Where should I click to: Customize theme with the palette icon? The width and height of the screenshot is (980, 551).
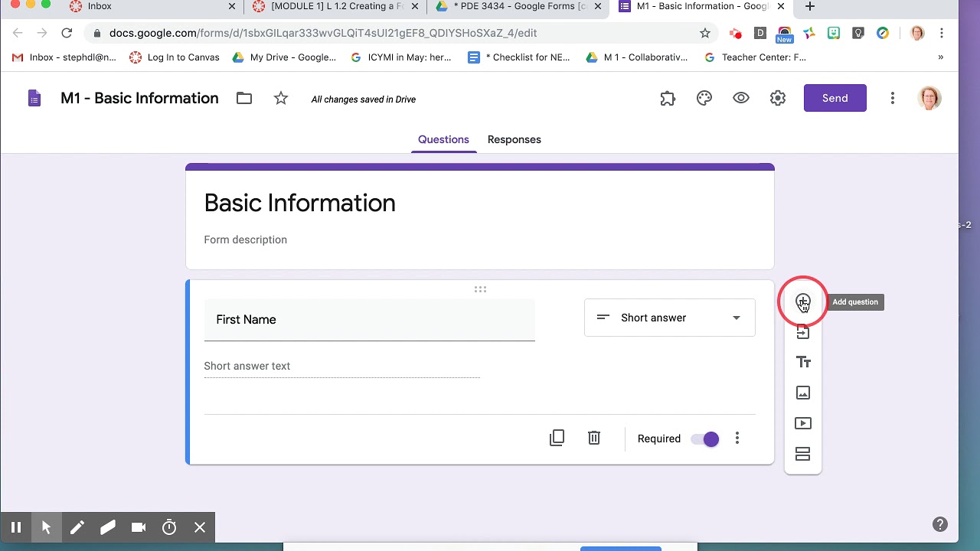pyautogui.click(x=704, y=98)
